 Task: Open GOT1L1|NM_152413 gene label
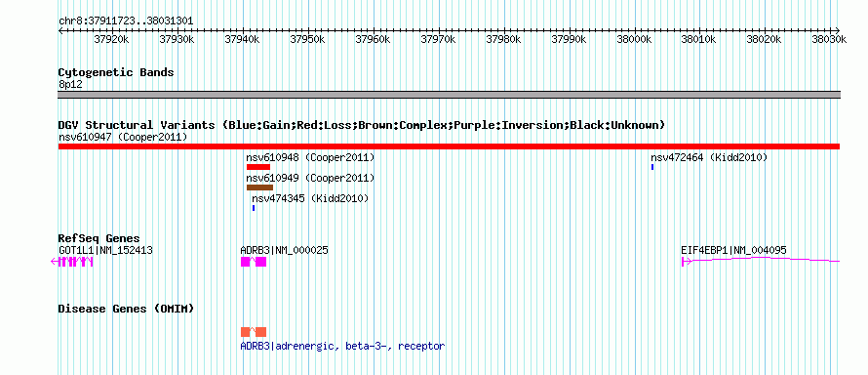pyautogui.click(x=105, y=250)
